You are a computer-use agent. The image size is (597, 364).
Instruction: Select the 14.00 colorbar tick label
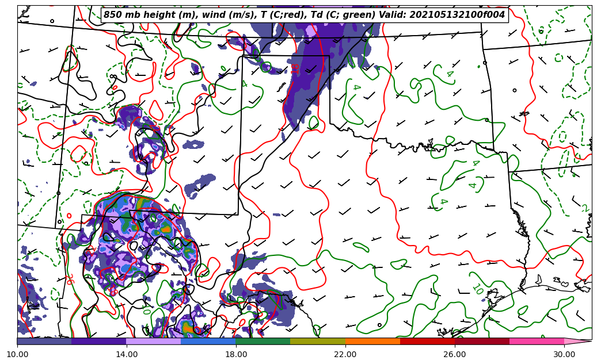click(x=127, y=354)
